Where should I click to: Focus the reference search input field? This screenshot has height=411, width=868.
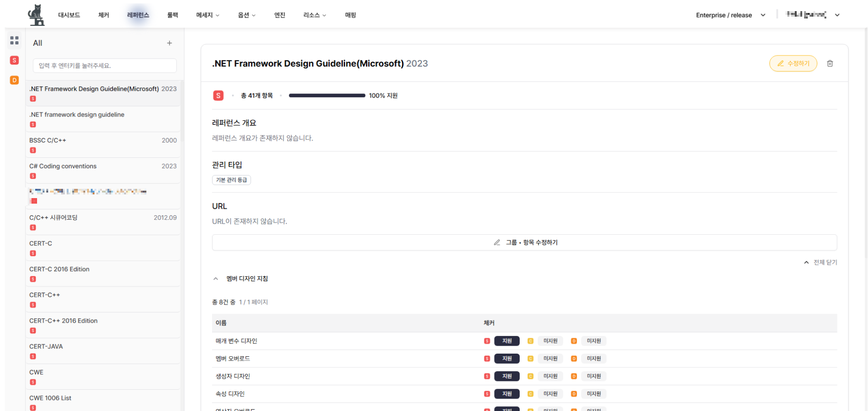coord(105,66)
